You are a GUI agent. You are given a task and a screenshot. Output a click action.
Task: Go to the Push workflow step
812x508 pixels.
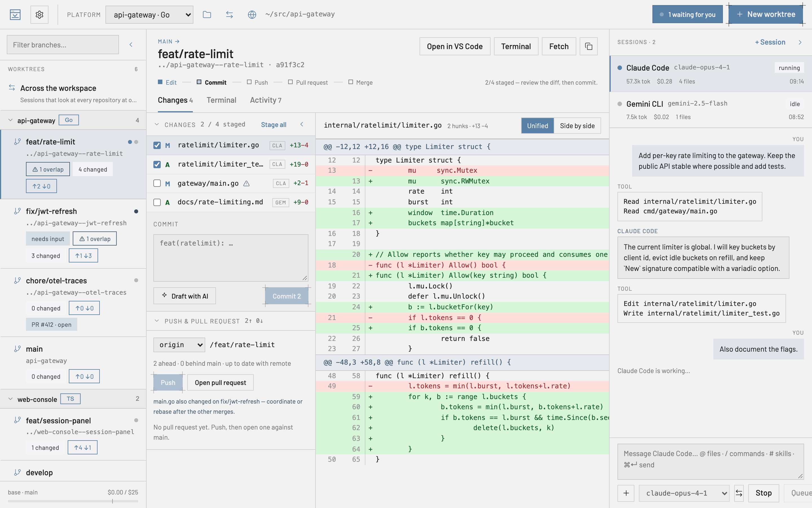(x=257, y=82)
